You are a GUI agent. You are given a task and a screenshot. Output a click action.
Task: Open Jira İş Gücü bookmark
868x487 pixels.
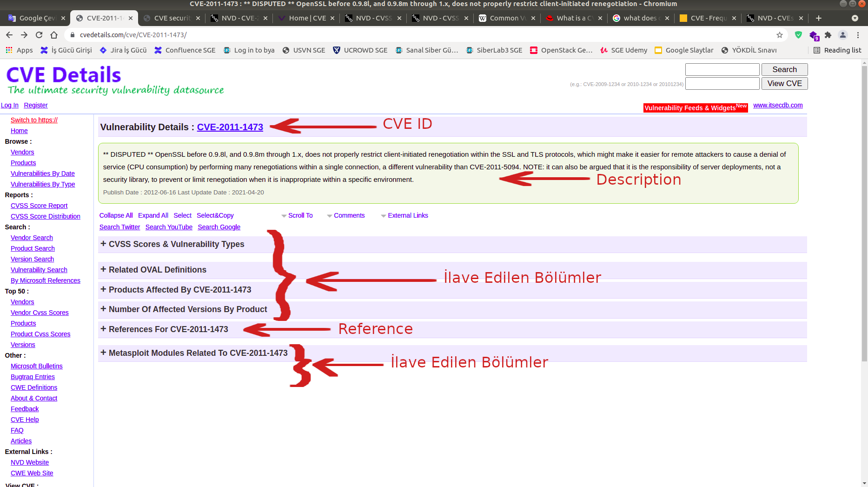(123, 50)
